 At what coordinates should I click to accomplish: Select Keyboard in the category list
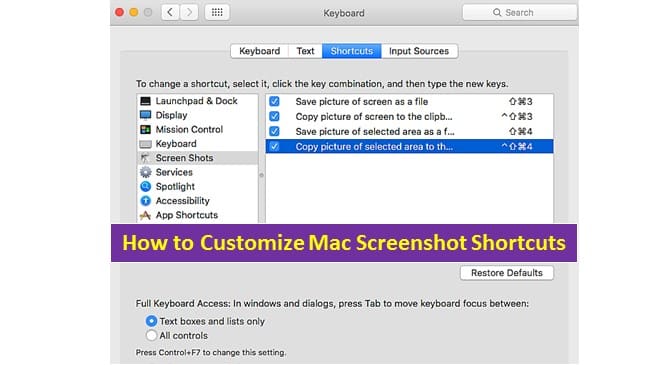coord(197,144)
